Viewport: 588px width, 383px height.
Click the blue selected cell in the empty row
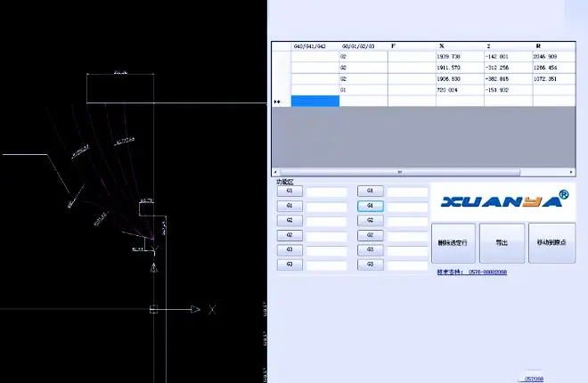tap(315, 102)
